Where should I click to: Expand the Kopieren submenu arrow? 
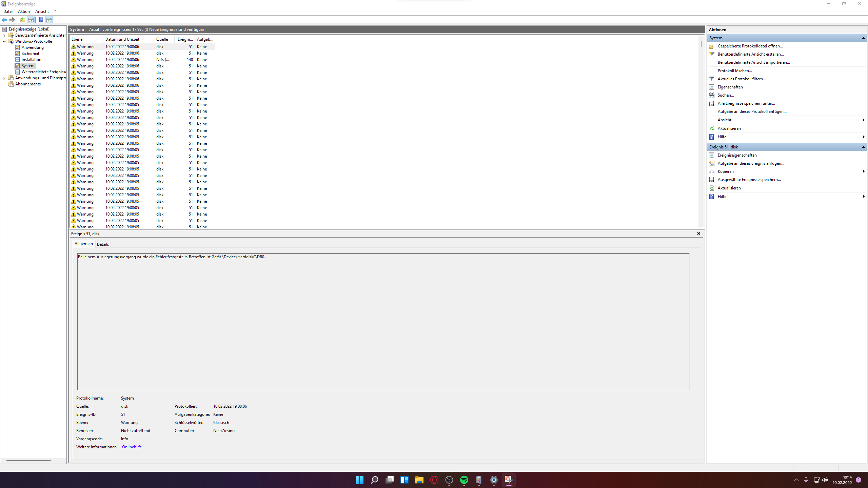863,171
